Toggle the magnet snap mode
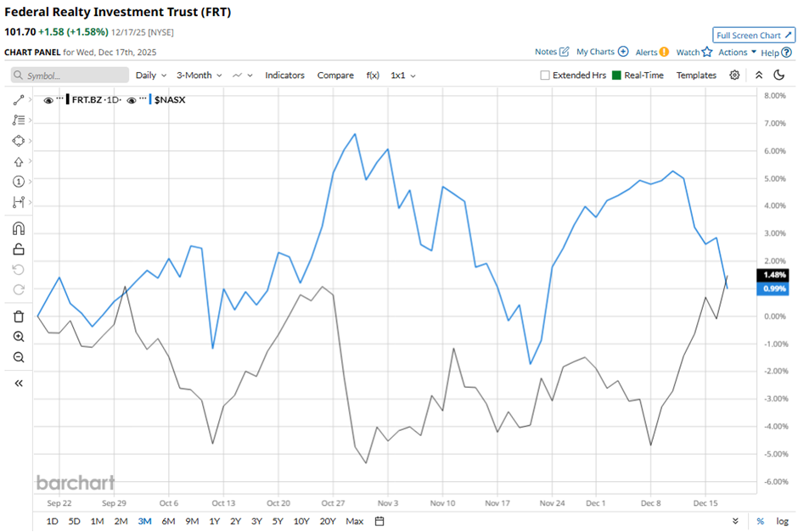This screenshot has height=532, width=798. tap(19, 229)
